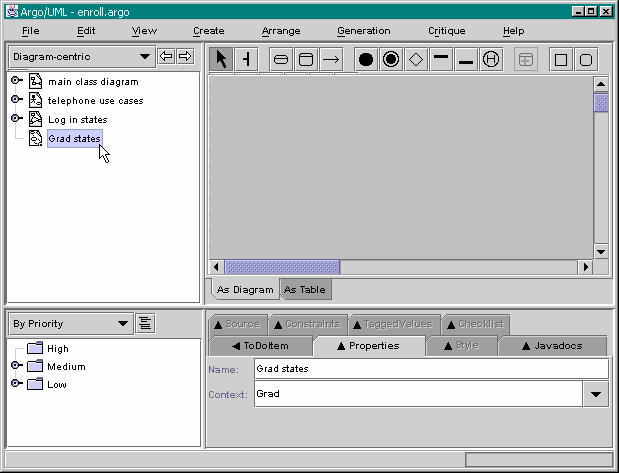This screenshot has width=619, height=473.
Task: Click the Context field showing Grad
Action: tap(418, 394)
